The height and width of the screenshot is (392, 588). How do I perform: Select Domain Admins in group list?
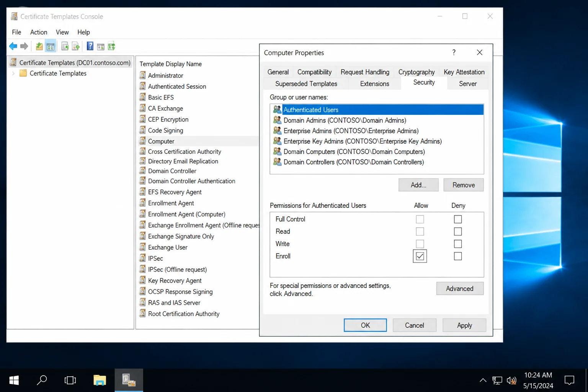pos(377,120)
